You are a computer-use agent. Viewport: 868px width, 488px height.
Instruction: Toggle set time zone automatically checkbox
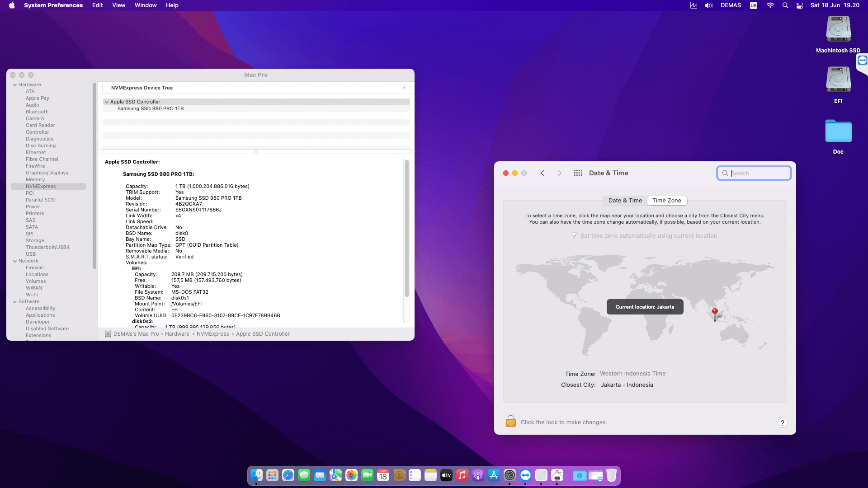tap(575, 235)
